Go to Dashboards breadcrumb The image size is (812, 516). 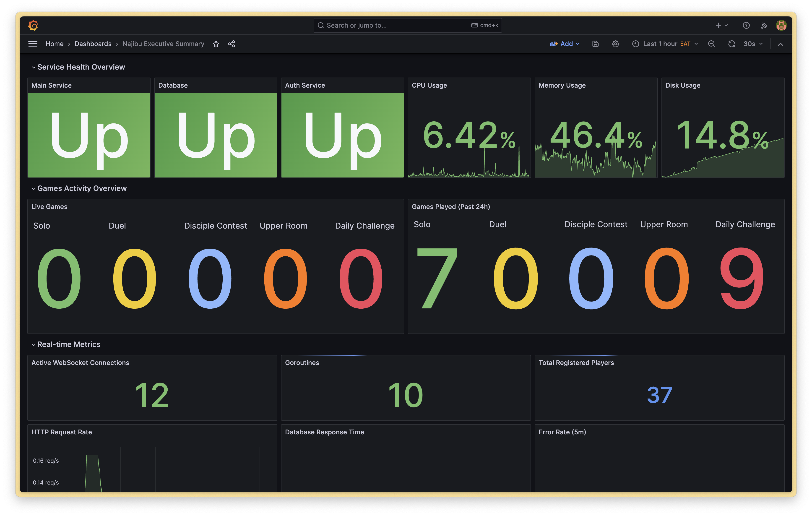coord(93,44)
